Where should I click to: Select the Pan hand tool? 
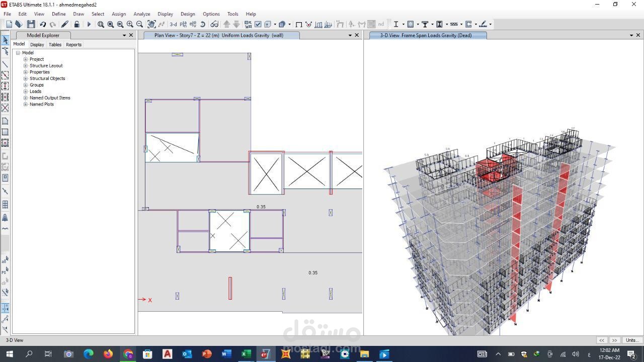tap(151, 24)
